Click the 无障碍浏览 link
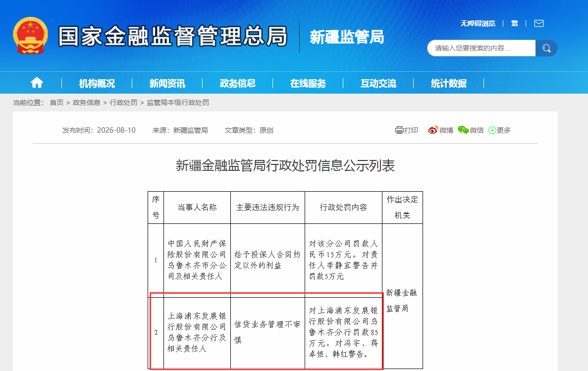The width and height of the screenshot is (588, 371). tap(478, 23)
